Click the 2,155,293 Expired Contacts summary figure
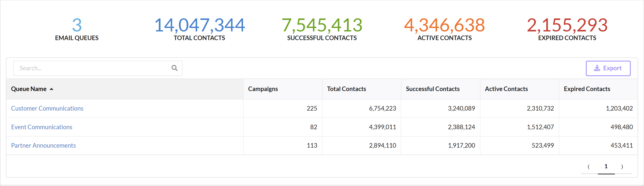This screenshot has height=186, width=644. pos(567,25)
